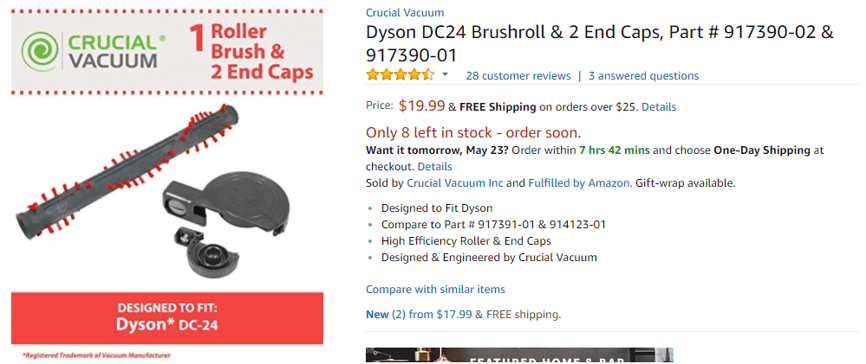Click the star rating icon
Image resolution: width=866 pixels, height=364 pixels.
coord(400,75)
